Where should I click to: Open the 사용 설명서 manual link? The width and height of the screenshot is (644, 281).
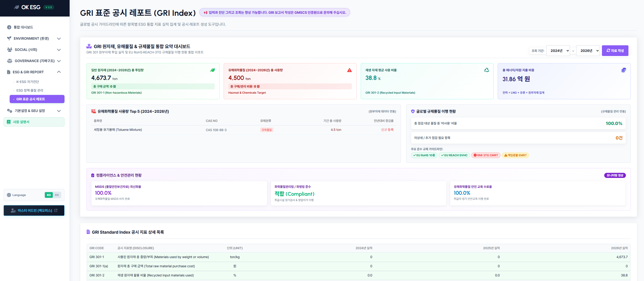[34, 122]
